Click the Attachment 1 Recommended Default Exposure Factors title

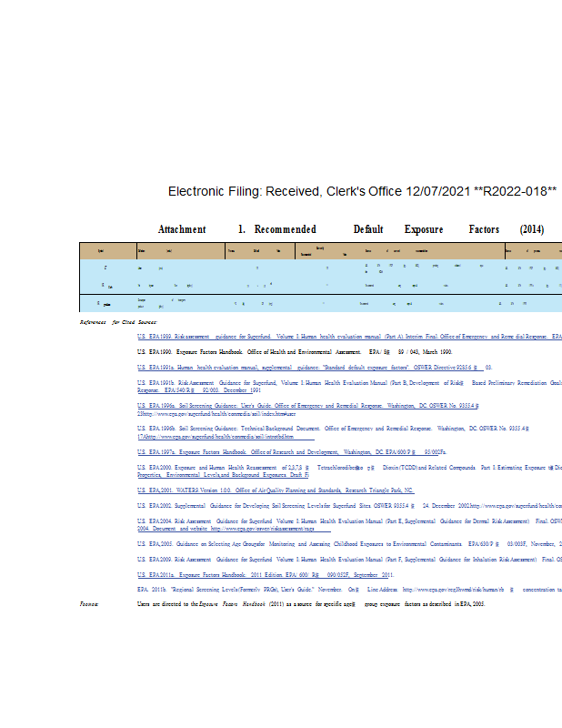pos(351,229)
